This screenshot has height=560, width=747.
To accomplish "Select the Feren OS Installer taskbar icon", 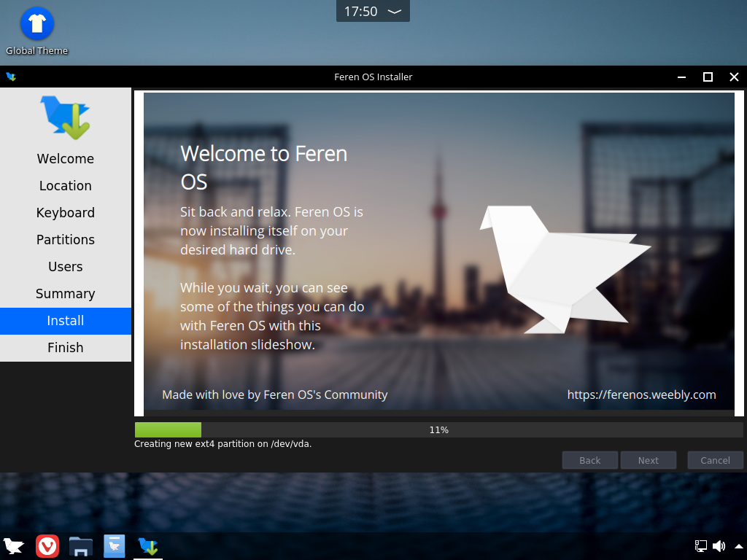I will coord(148,545).
